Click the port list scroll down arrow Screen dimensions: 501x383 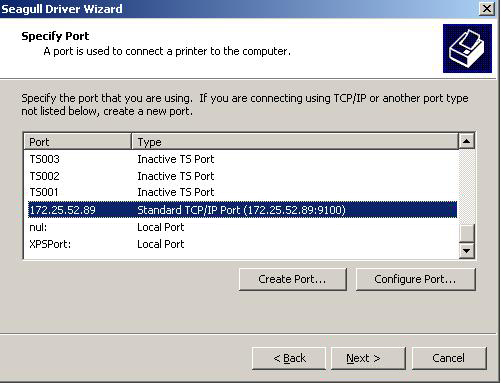point(466,251)
